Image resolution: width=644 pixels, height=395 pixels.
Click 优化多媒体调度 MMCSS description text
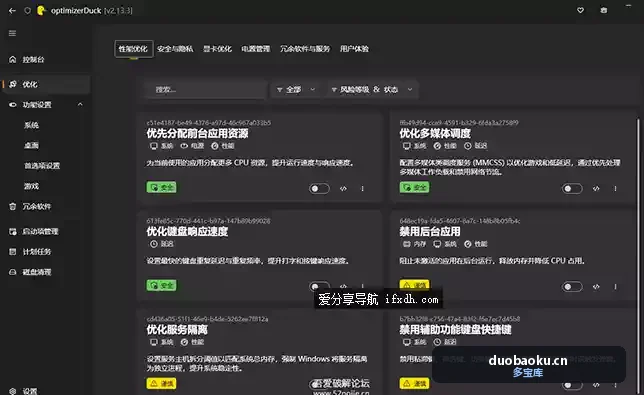(x=510, y=167)
